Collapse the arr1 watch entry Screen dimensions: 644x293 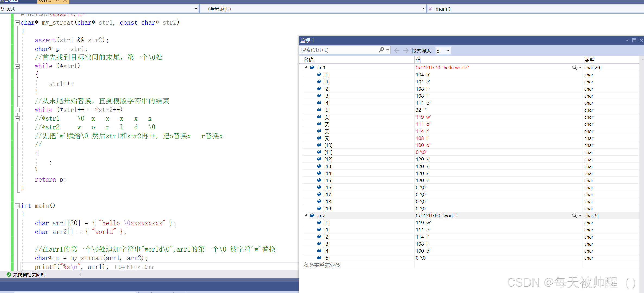[306, 67]
